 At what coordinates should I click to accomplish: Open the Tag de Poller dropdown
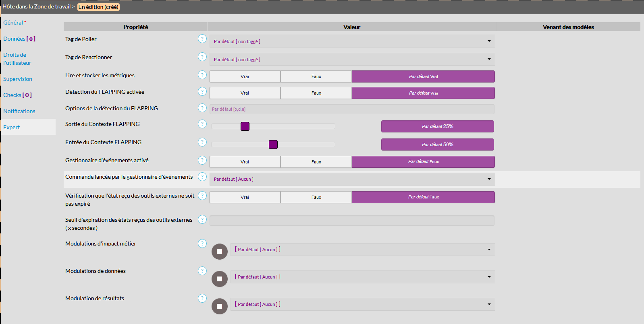click(352, 41)
